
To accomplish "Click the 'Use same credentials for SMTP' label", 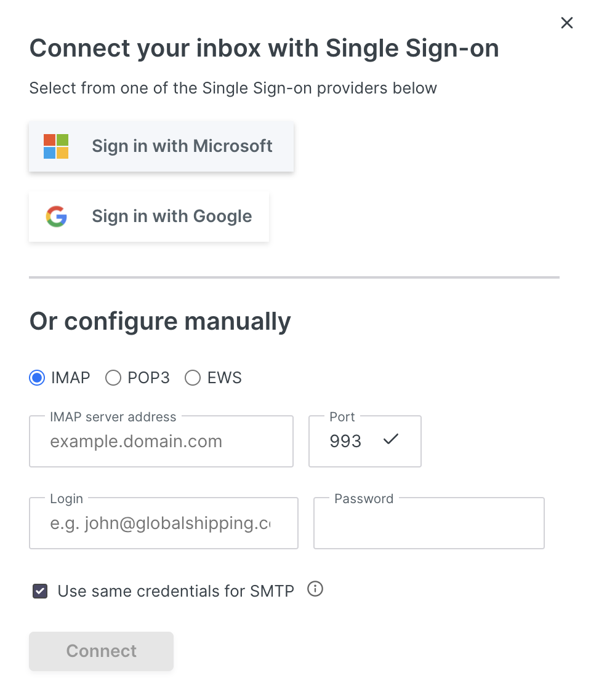I will pos(175,592).
